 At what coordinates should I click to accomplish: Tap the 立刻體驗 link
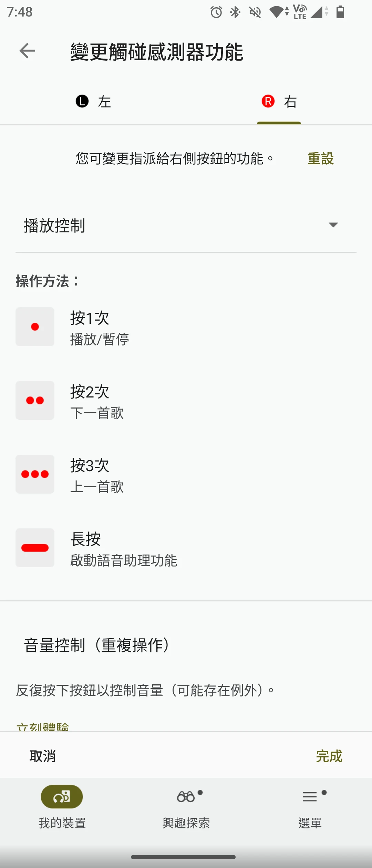coord(43,727)
